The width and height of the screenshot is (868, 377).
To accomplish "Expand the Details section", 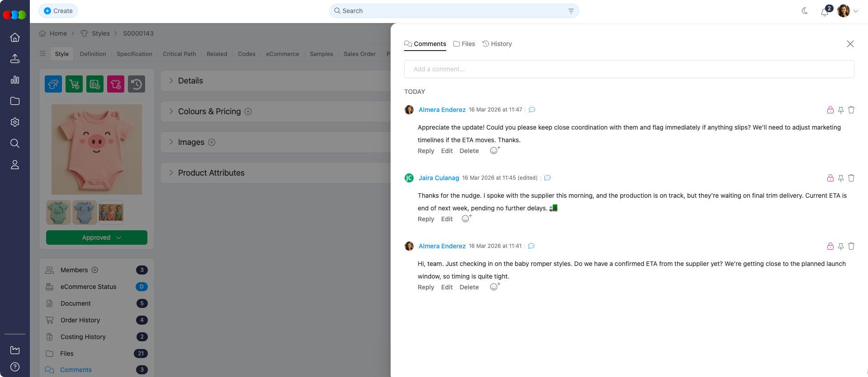I will (x=171, y=80).
